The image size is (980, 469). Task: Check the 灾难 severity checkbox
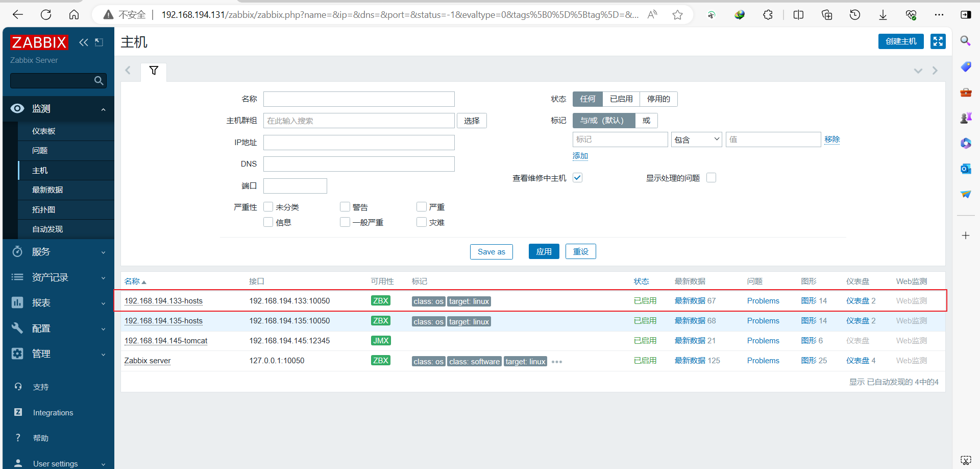point(422,222)
